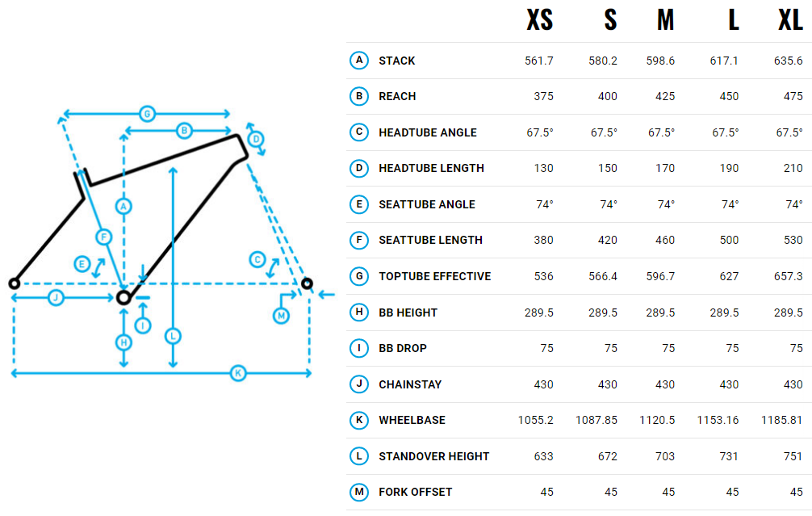Click the circled G marker on the diagram

(147, 114)
